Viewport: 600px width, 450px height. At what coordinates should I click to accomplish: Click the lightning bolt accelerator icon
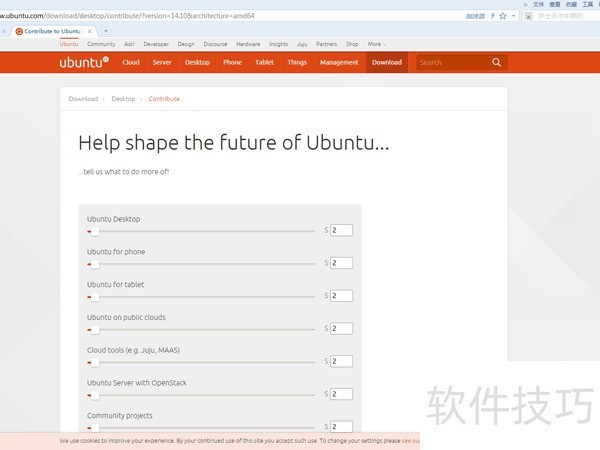pos(492,16)
